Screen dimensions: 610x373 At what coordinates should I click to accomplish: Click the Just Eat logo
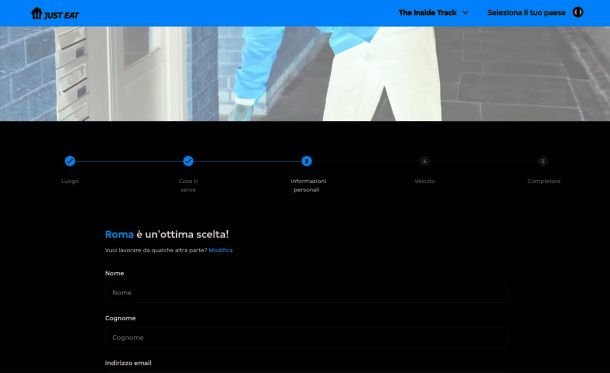click(x=55, y=14)
